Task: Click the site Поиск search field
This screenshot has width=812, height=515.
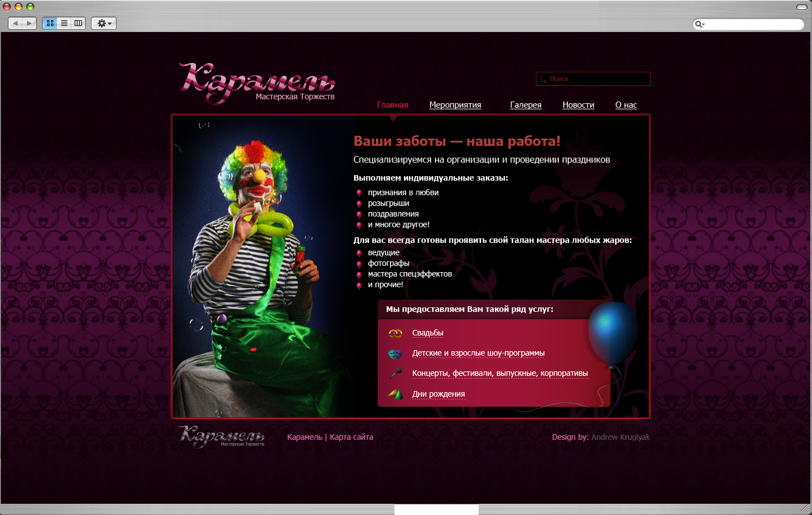Action: click(x=593, y=79)
